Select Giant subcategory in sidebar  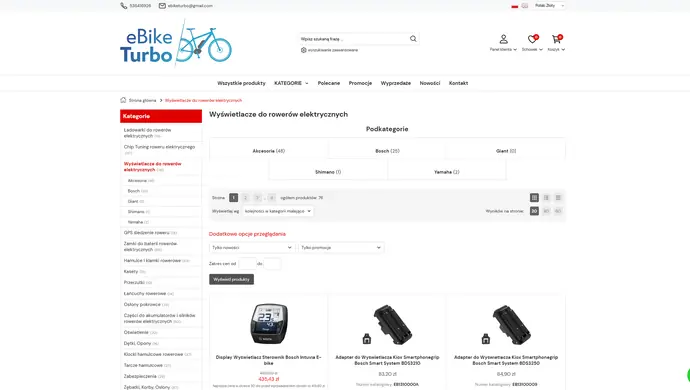[x=136, y=201]
